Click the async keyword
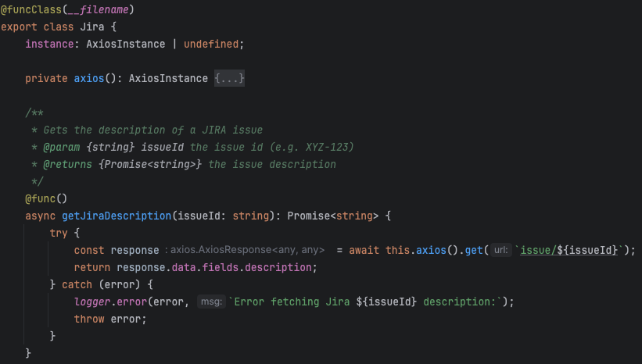Viewport: 642px width, 364px height. pyautogui.click(x=40, y=216)
